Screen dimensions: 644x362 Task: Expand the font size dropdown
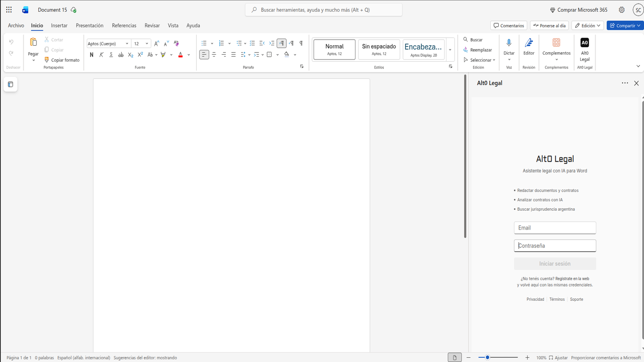[x=147, y=43]
